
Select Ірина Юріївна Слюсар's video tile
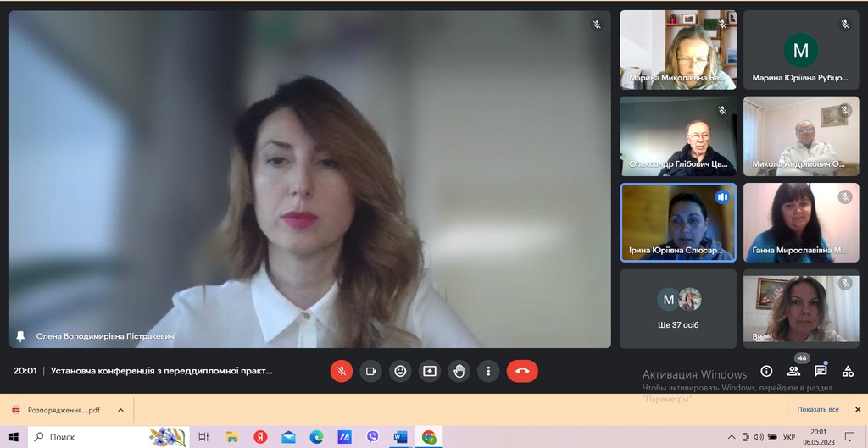tap(678, 222)
